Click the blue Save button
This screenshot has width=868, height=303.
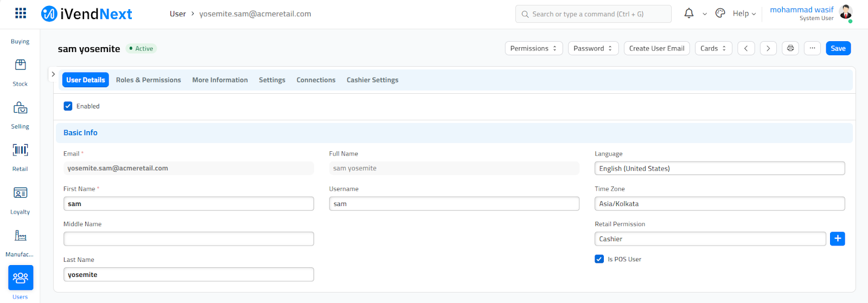coord(838,48)
